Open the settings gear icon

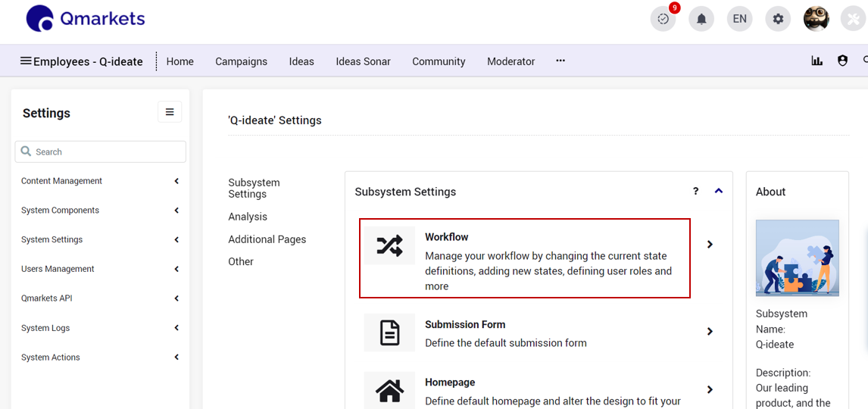click(779, 19)
